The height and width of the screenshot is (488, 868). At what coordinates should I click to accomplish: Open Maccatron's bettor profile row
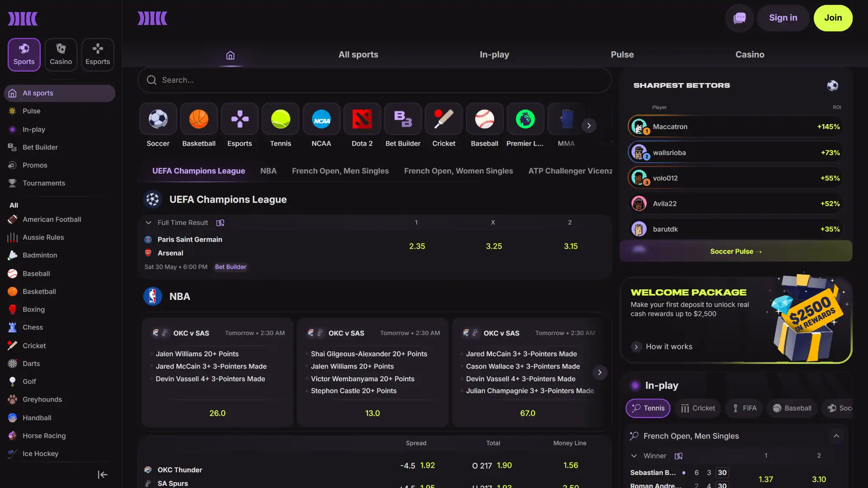(736, 127)
